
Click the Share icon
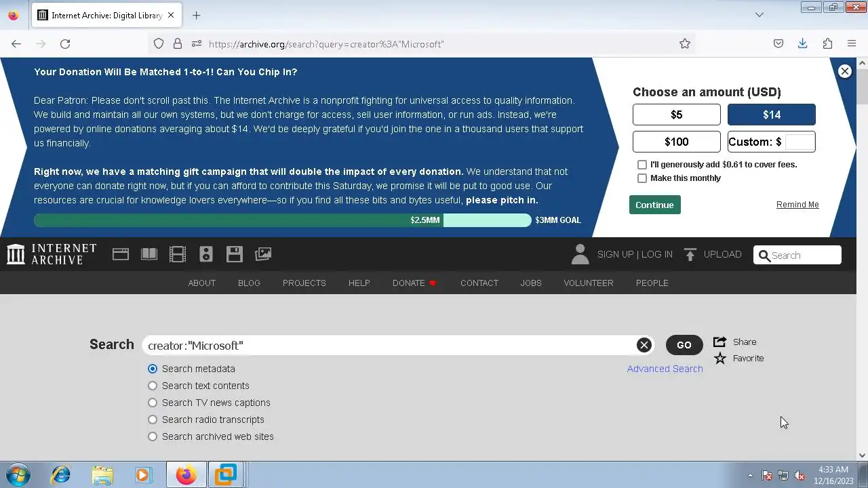720,342
